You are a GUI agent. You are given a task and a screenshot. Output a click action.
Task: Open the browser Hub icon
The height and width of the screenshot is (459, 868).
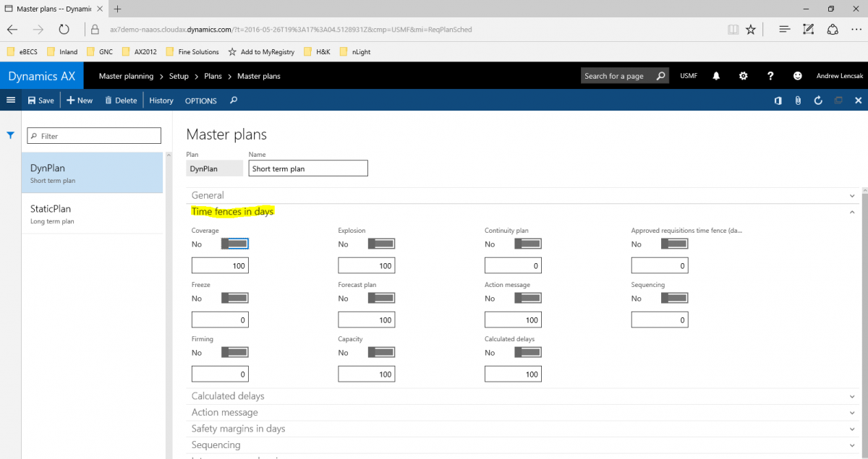coord(784,30)
